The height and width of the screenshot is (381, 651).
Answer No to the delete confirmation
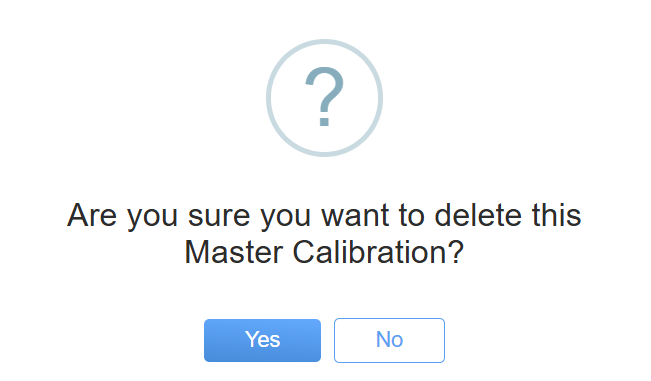[389, 340]
